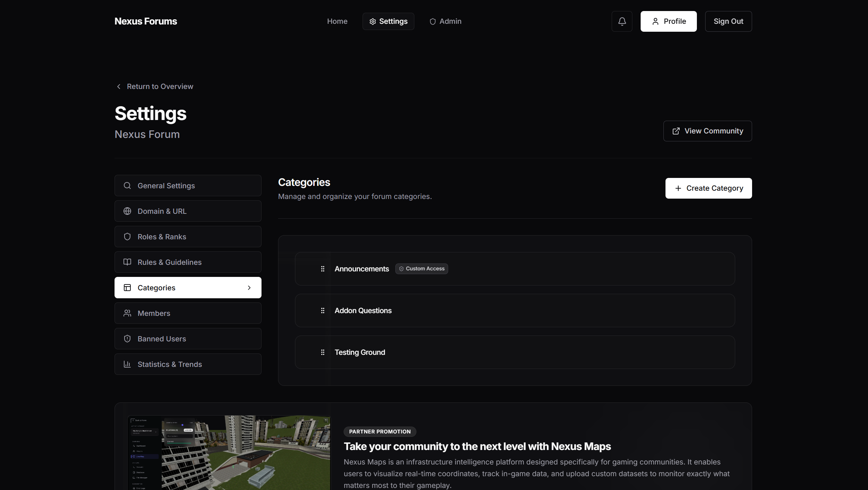Open the notifications bell
Viewport: 868px width, 490px height.
(622, 21)
